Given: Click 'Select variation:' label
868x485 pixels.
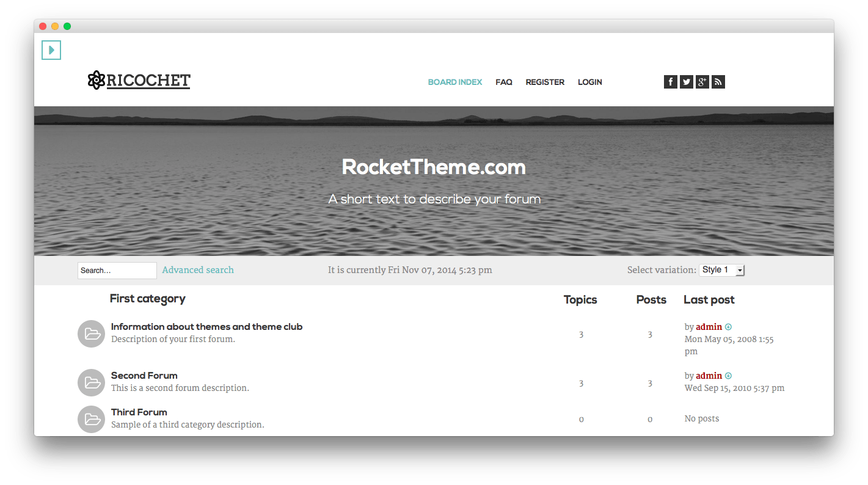Looking at the screenshot, I should click(662, 270).
